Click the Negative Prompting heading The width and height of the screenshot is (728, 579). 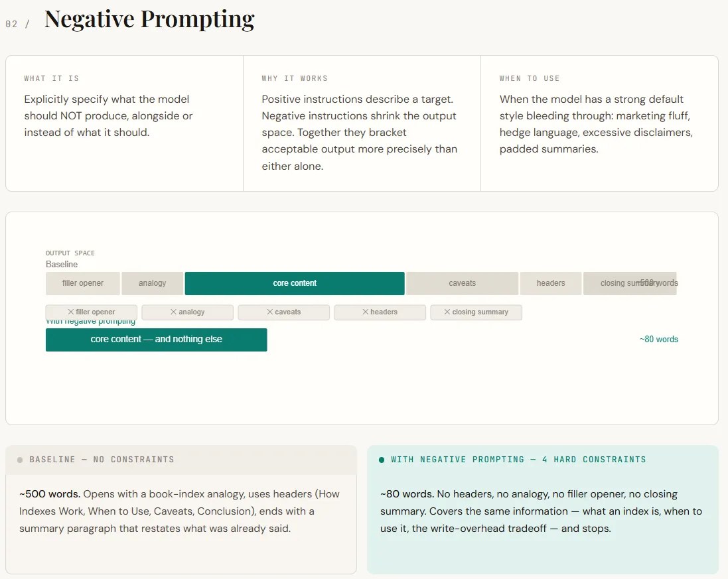click(x=149, y=19)
